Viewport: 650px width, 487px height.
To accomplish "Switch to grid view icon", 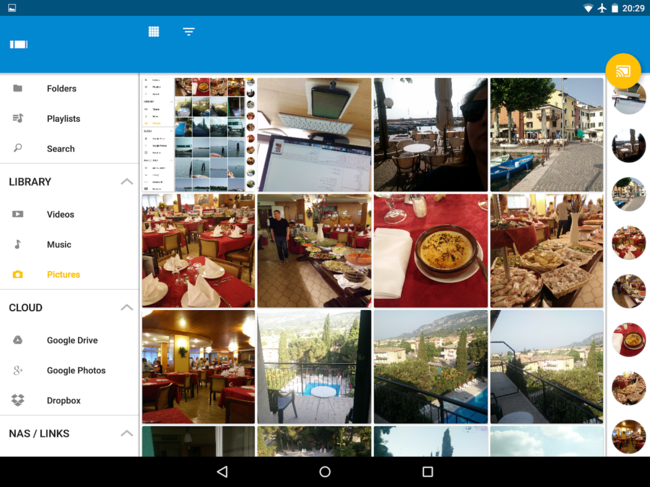I will [154, 31].
